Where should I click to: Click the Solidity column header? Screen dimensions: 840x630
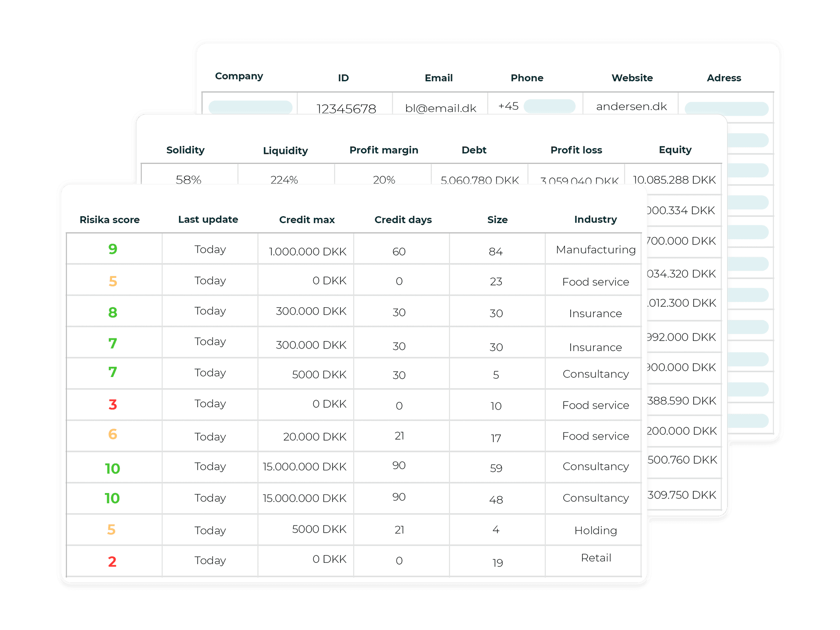[185, 150]
